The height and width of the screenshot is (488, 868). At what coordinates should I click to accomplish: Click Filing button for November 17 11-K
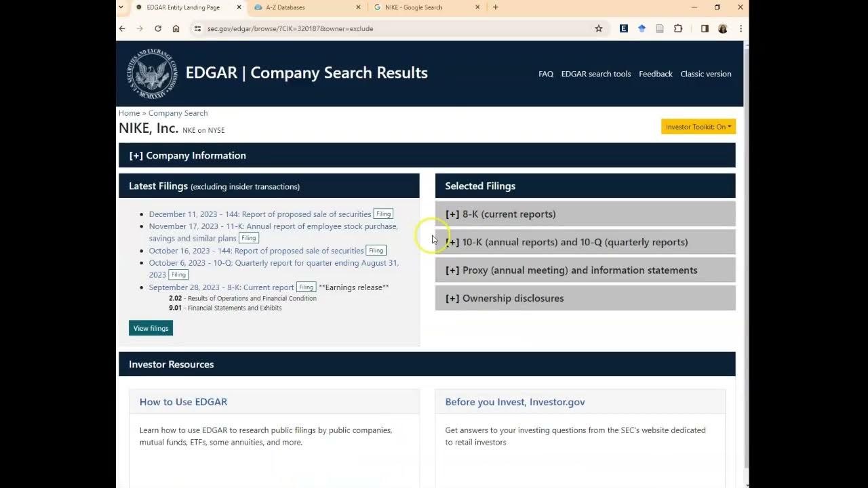point(249,239)
